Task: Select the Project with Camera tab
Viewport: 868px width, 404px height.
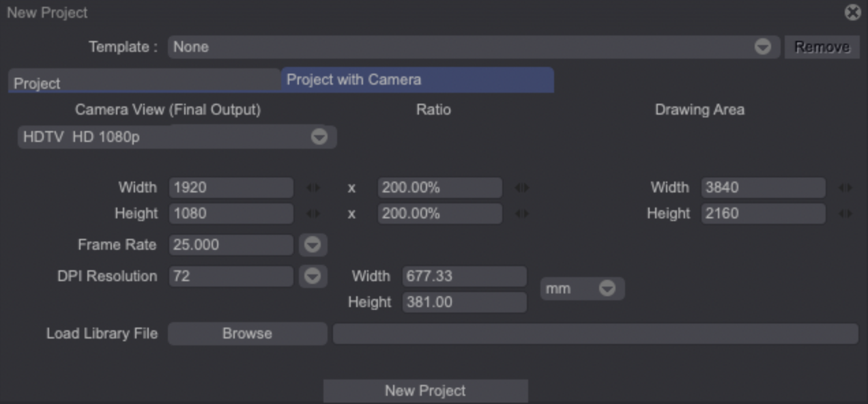Action: [x=417, y=80]
